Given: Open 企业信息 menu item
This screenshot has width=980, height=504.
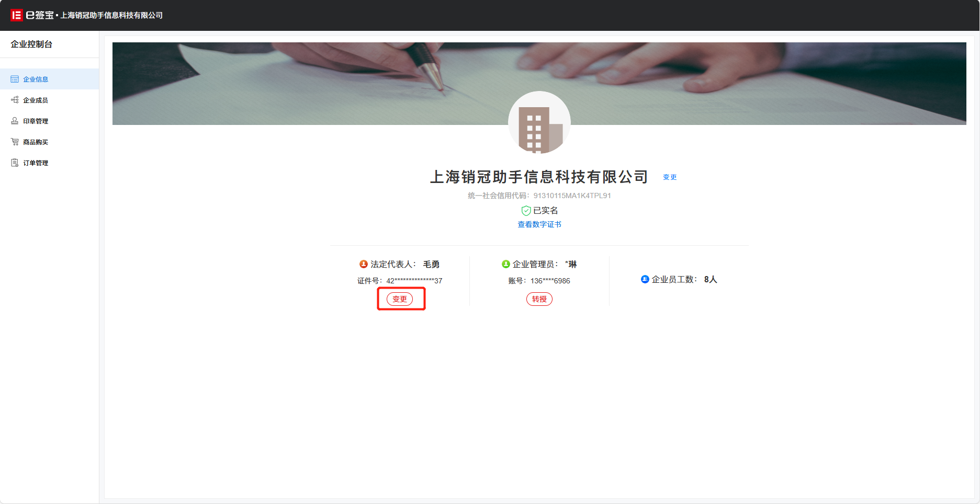Looking at the screenshot, I should click(x=49, y=79).
